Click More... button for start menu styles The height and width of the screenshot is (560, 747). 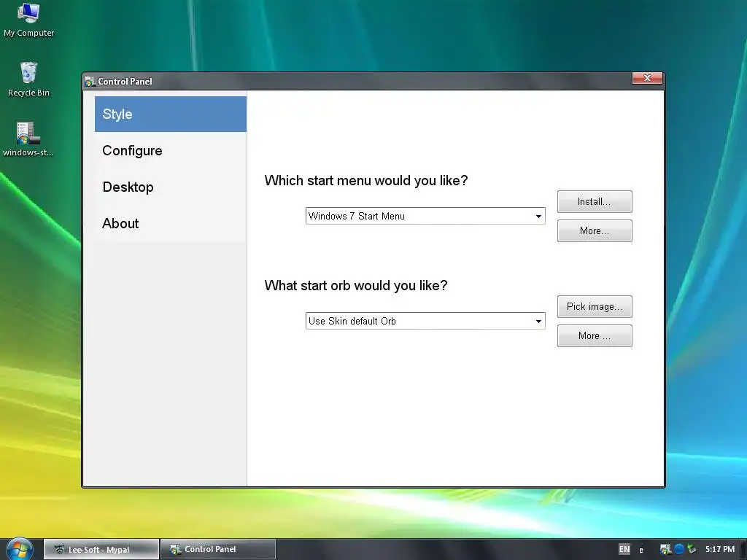click(595, 230)
